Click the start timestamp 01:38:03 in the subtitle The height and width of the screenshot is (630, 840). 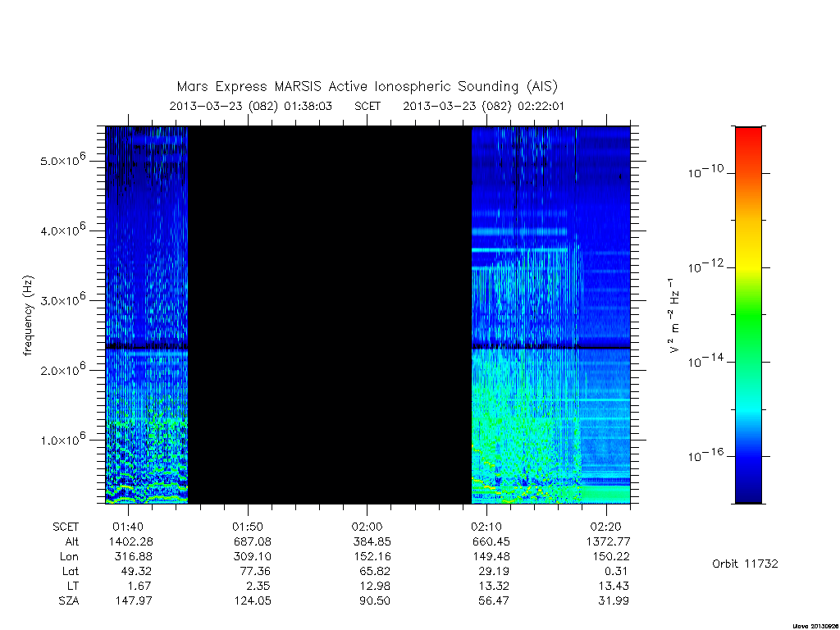click(308, 106)
